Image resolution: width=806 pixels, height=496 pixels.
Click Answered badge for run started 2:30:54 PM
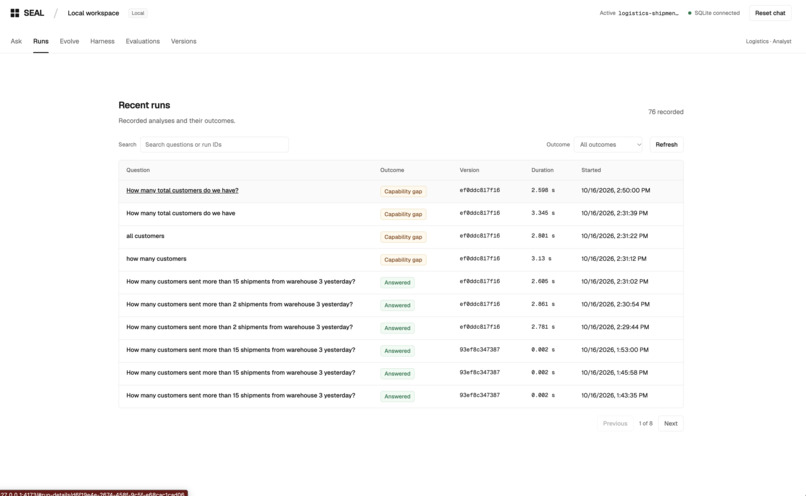click(397, 305)
